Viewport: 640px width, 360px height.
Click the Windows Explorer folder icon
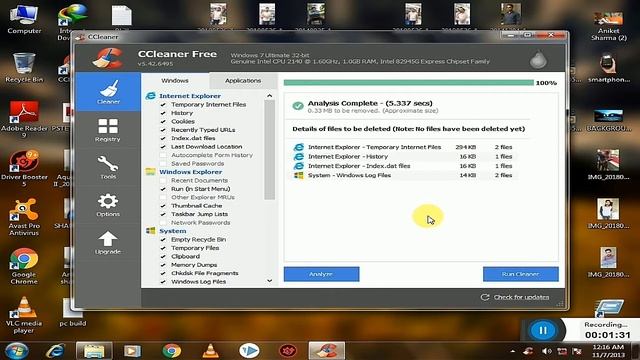[151, 172]
